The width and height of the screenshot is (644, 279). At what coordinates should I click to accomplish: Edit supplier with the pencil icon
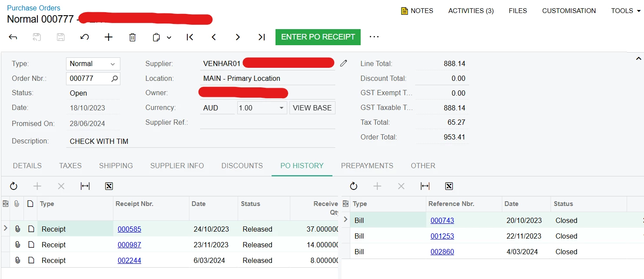344,63
